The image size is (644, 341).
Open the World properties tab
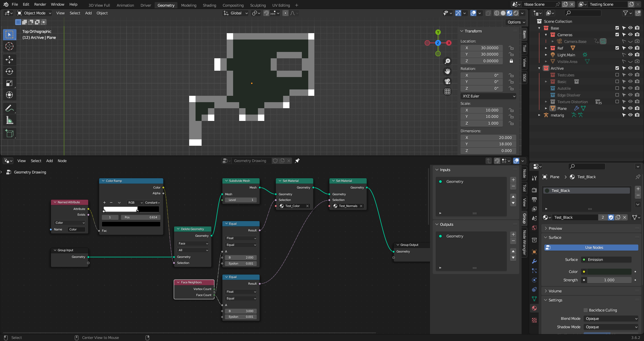(534, 228)
